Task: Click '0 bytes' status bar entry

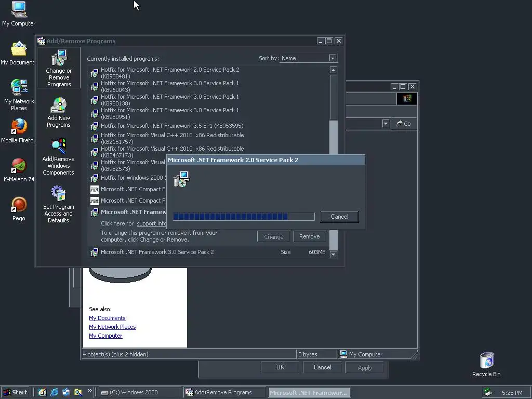Action: tap(308, 354)
